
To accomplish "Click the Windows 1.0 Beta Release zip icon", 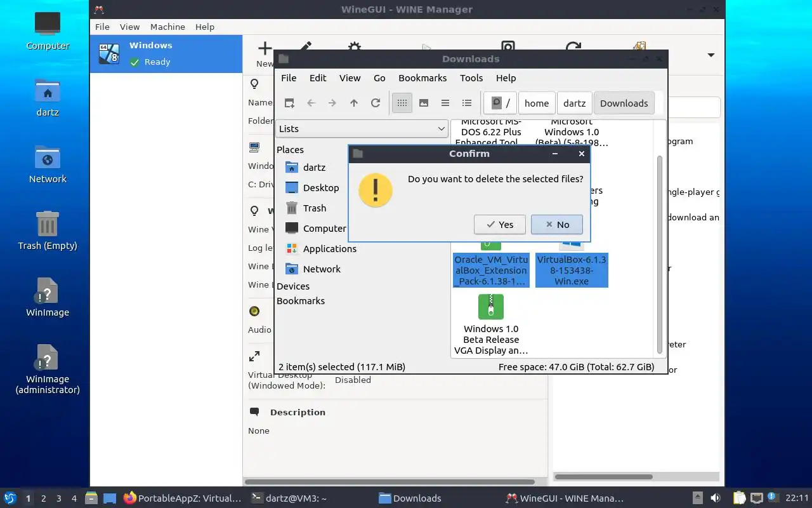I will [491, 307].
